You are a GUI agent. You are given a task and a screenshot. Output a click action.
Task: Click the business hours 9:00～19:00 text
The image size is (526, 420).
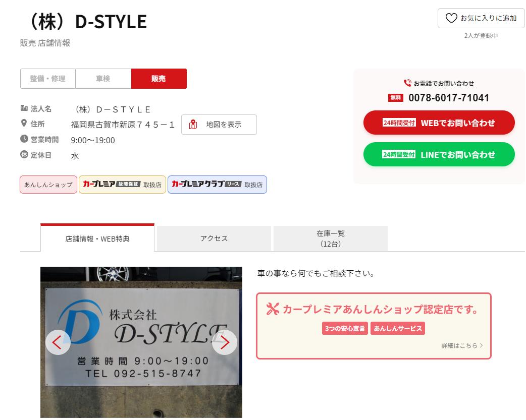pos(93,140)
